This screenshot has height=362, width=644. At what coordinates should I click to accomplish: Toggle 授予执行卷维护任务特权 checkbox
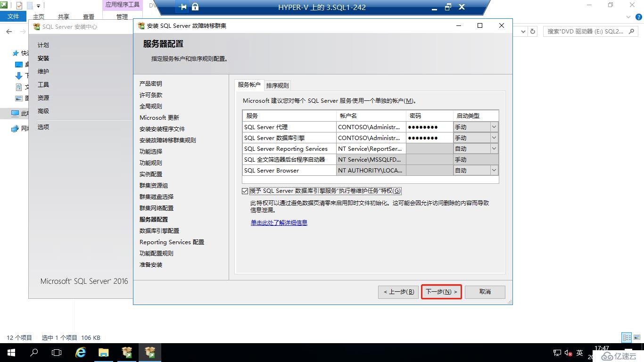point(244,191)
